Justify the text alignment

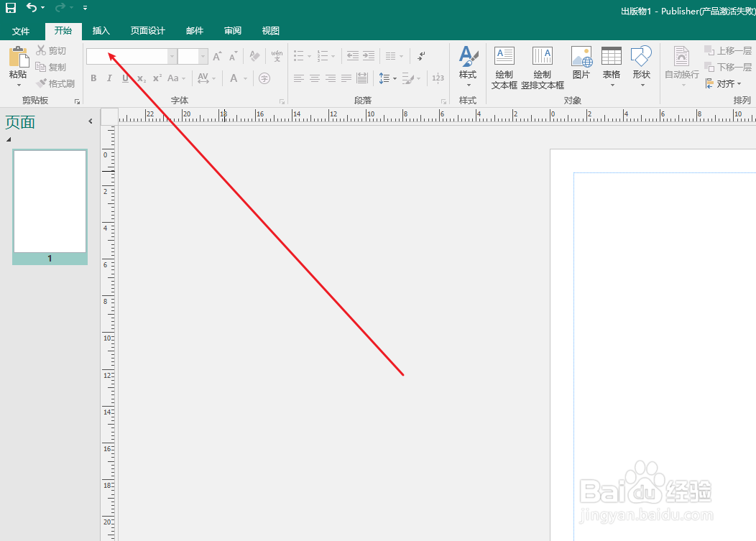346,78
